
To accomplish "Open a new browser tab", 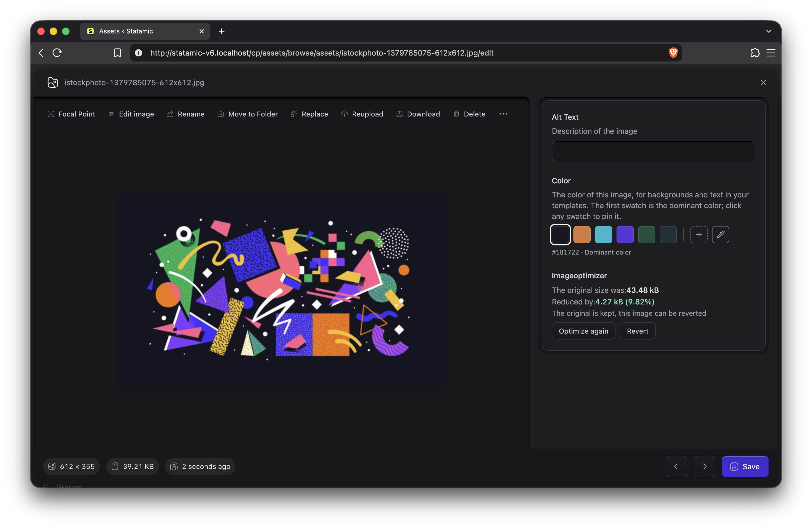I will click(x=221, y=31).
